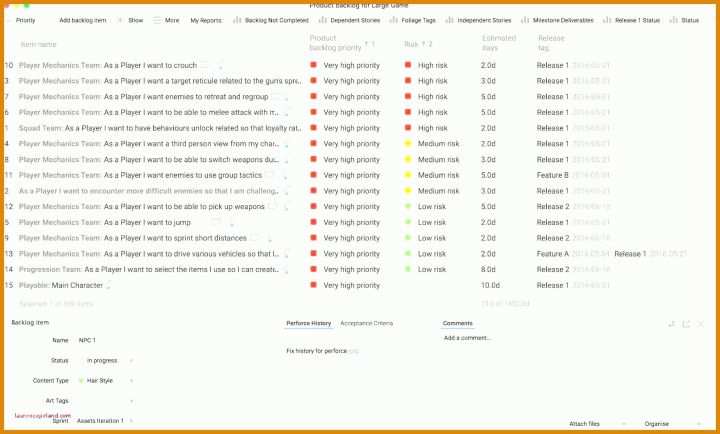Select the 'enemies to retreat and regroup' story

pyautogui.click(x=186, y=97)
